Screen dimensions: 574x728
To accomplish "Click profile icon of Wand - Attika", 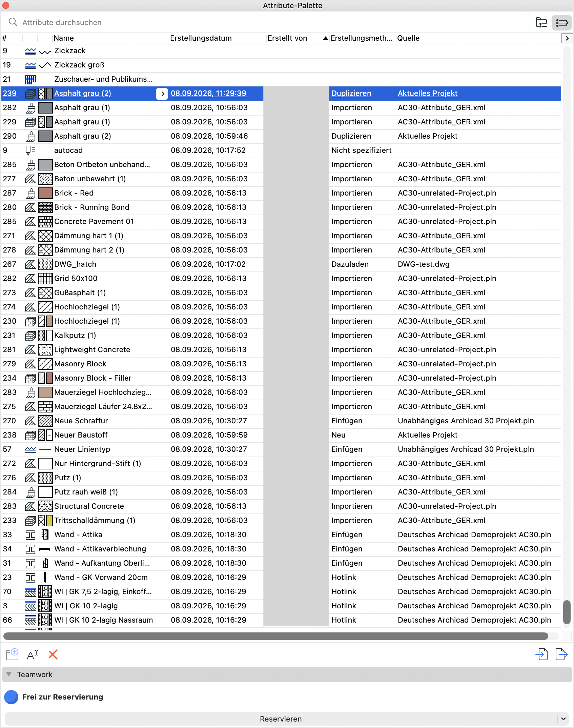I will coord(30,534).
